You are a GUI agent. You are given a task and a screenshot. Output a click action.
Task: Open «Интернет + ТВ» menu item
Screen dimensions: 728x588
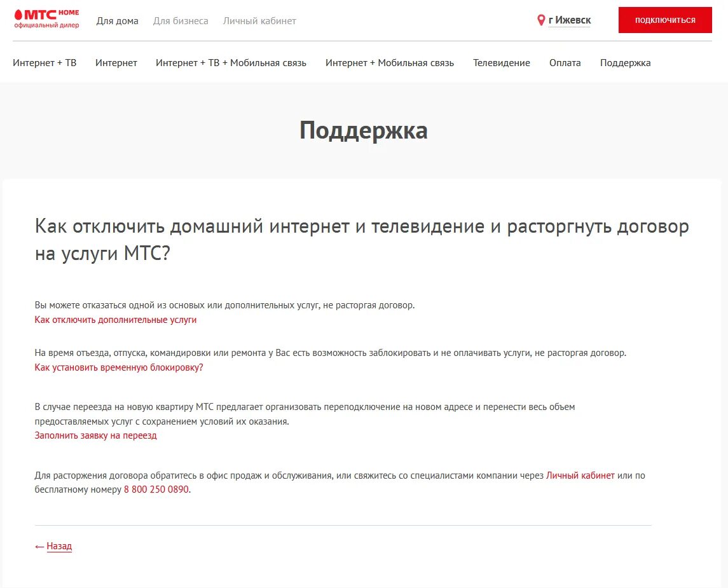click(45, 63)
